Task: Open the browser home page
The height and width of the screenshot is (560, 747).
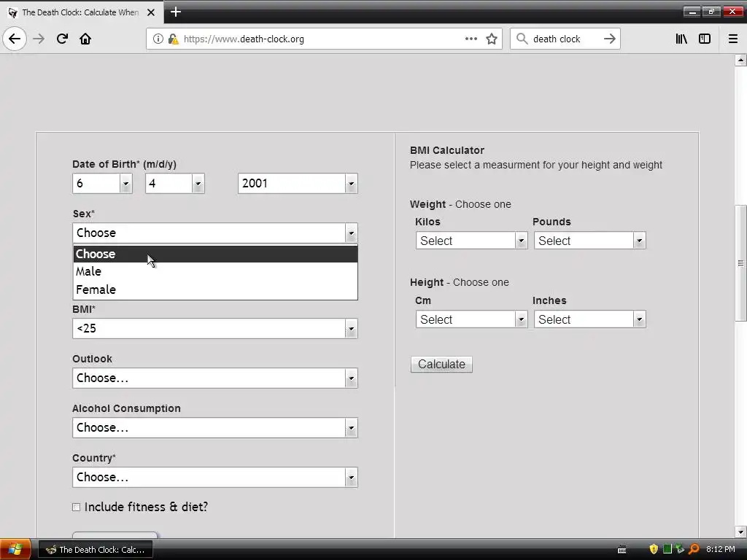Action: point(85,39)
